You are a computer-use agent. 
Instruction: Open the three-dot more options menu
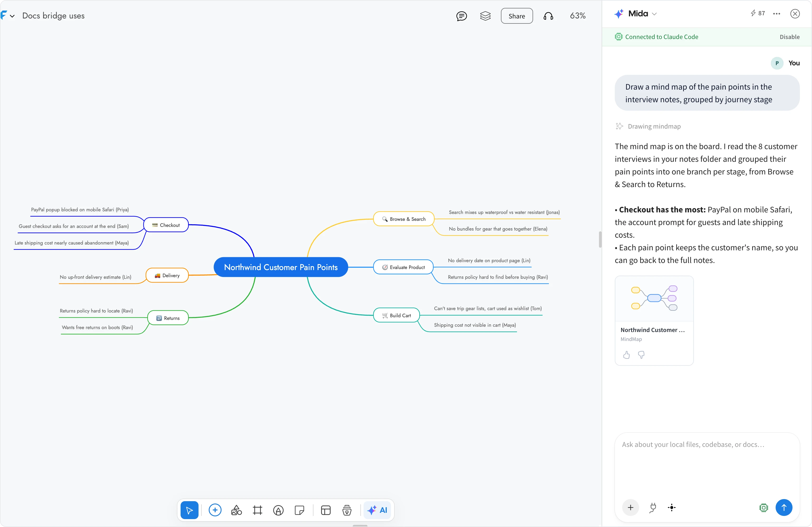tap(776, 14)
